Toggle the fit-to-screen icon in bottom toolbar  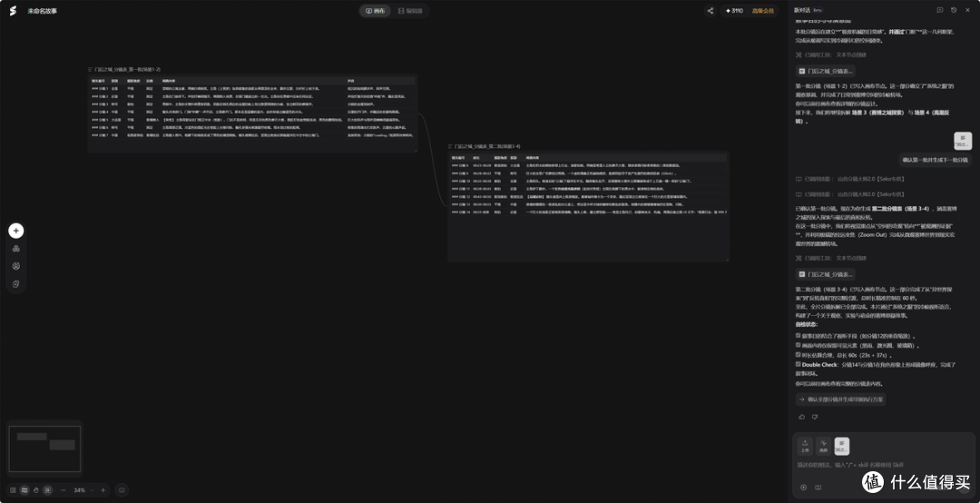(48, 490)
